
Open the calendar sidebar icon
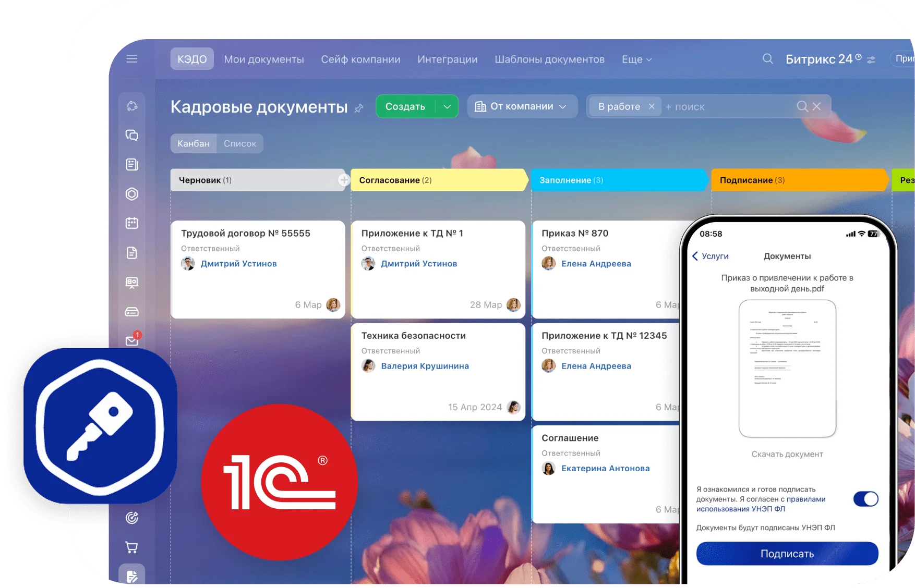132,223
